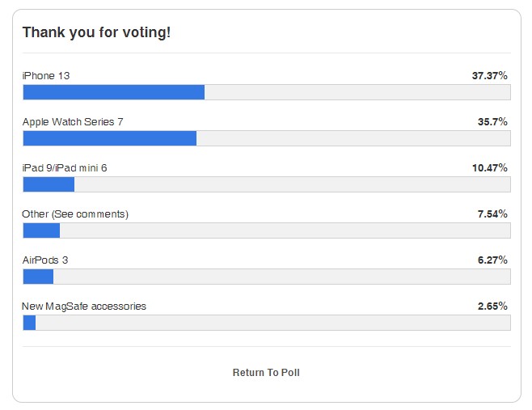Select the Other (See comments) label
This screenshot has height=410, width=532.
(75, 214)
